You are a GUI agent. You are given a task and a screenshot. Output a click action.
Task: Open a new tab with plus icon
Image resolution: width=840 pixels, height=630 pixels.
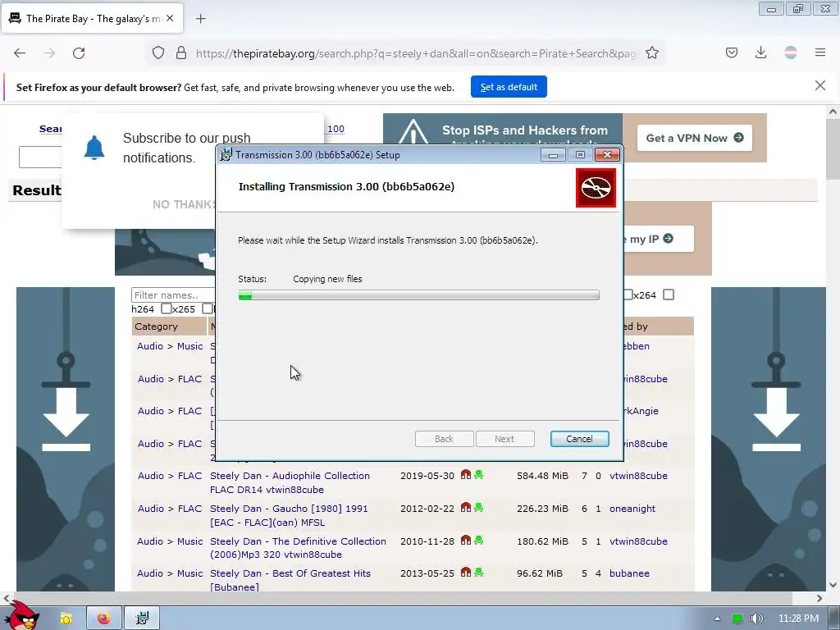coord(201,19)
